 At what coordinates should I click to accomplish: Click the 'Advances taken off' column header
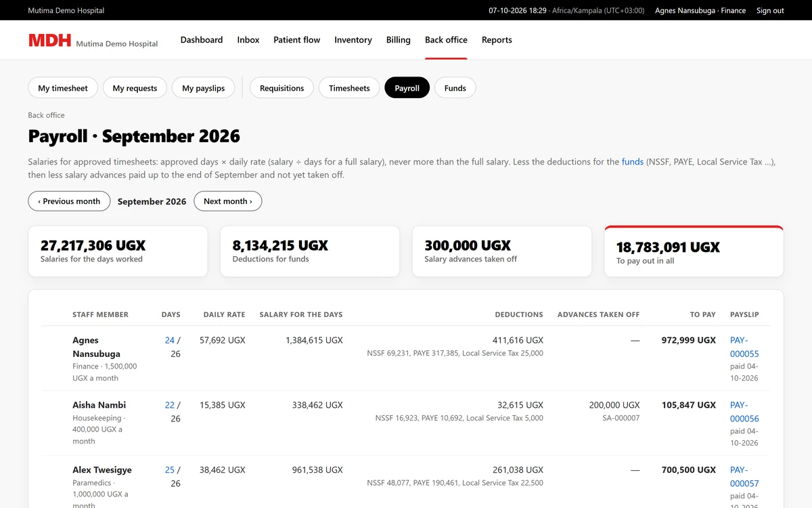(598, 314)
